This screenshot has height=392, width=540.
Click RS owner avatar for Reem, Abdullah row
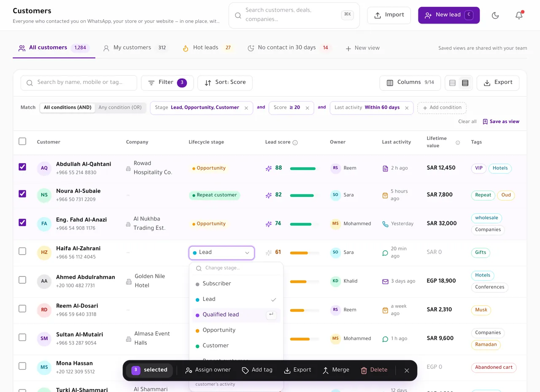(x=335, y=168)
